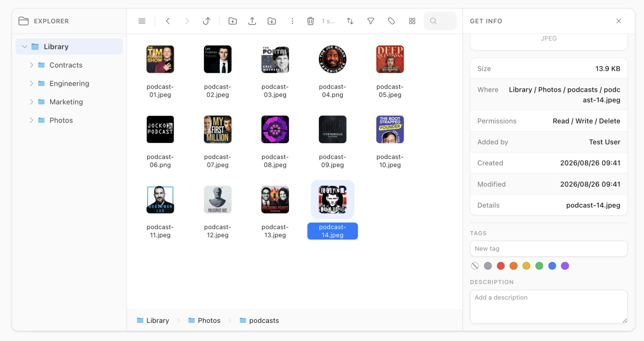Viewport: 644px width, 341px height.
Task: Select podcast-04.png thumbnail
Action: 332,59
